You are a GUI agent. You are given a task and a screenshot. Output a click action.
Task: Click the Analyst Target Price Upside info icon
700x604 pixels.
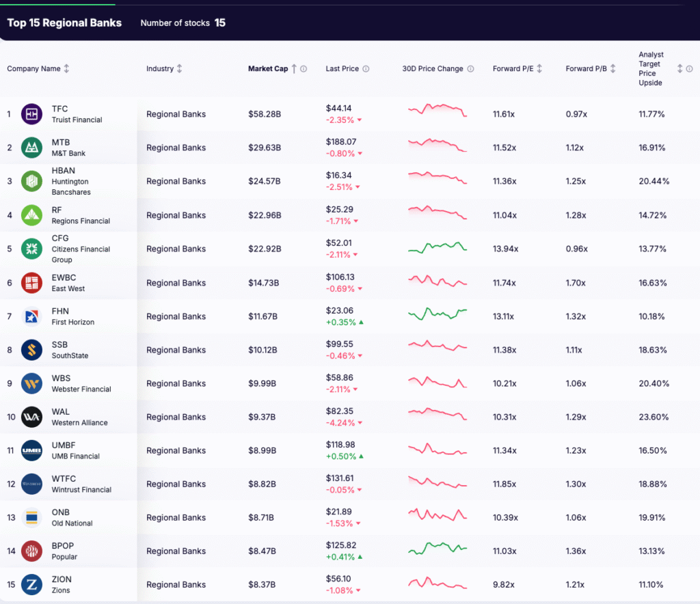click(690, 68)
